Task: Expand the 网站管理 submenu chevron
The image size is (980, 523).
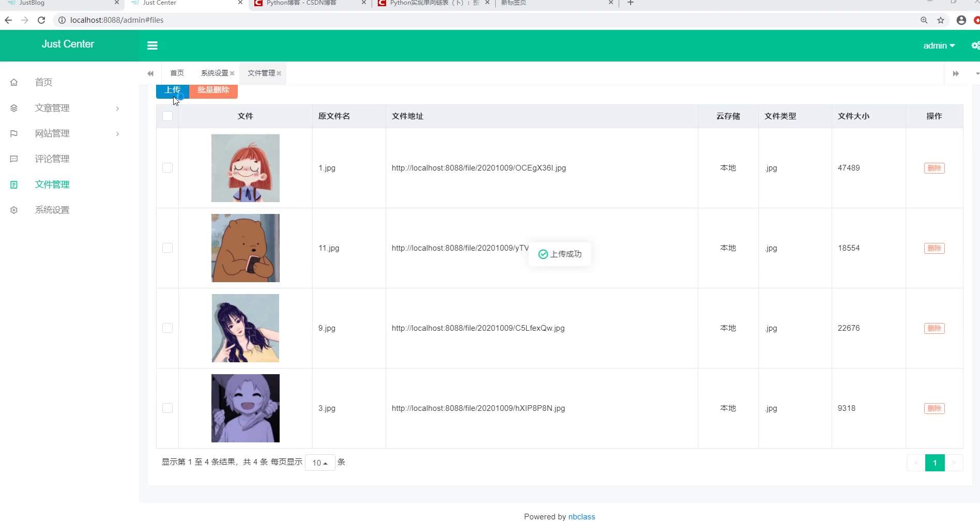Action: 118,134
